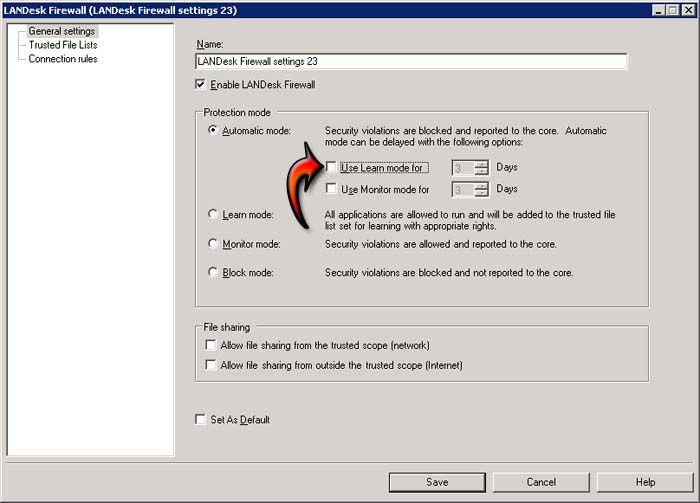
Task: Click the 'Days' label beside Monitor mode spinner
Action: (x=507, y=189)
